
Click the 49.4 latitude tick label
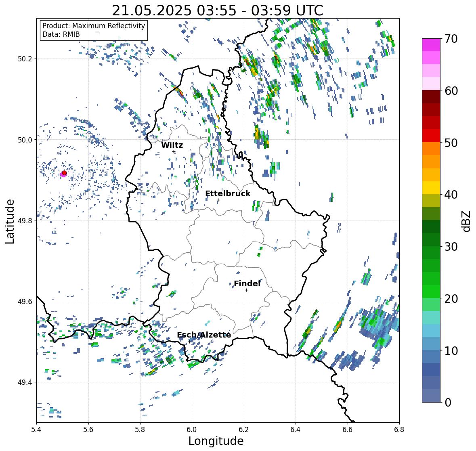click(x=25, y=382)
